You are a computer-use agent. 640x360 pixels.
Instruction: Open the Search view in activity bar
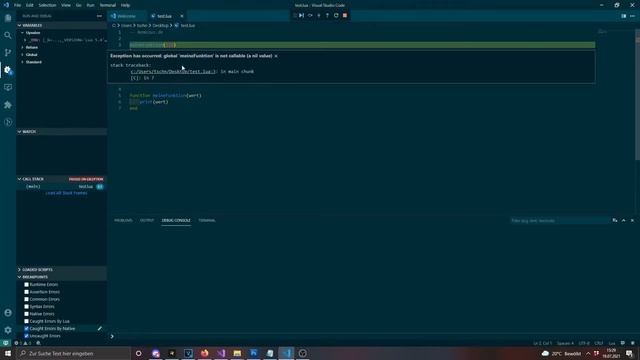tap(8, 36)
